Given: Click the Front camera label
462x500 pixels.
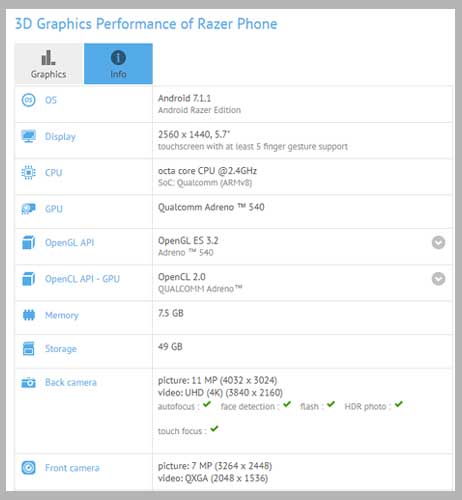Looking at the screenshot, I should [x=72, y=468].
